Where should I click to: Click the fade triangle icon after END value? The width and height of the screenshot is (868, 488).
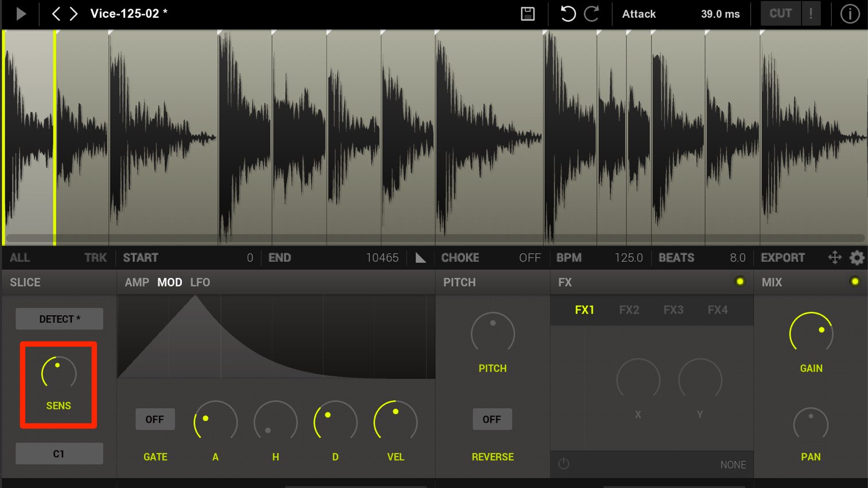click(421, 258)
